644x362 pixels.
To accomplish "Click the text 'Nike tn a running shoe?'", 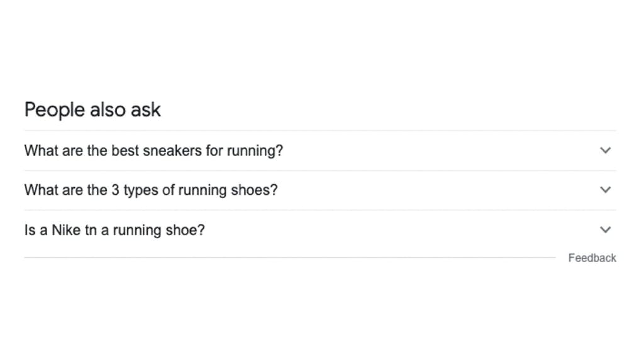I will coord(128,230).
